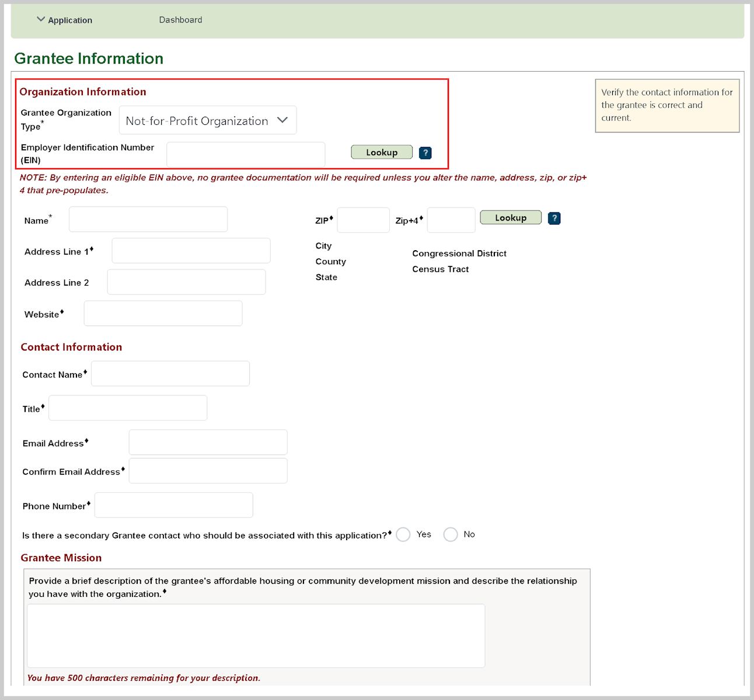Click the ZIP code input box

click(x=363, y=220)
